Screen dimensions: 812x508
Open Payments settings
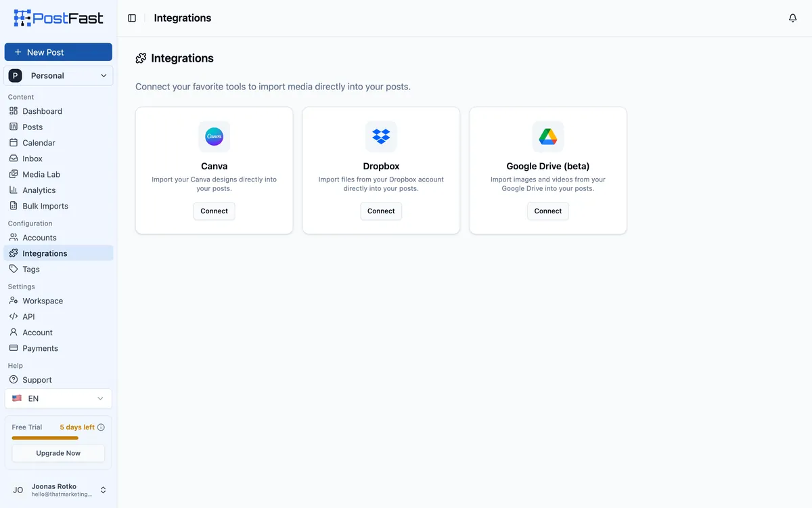click(58, 348)
